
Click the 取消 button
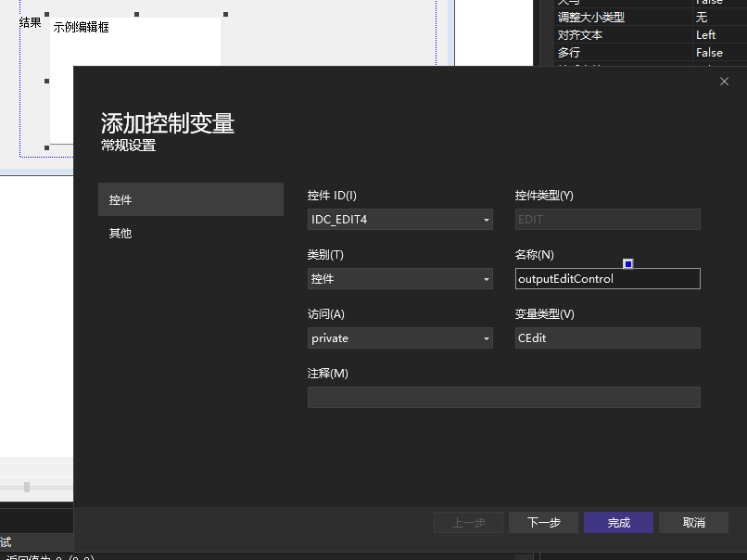click(x=692, y=522)
